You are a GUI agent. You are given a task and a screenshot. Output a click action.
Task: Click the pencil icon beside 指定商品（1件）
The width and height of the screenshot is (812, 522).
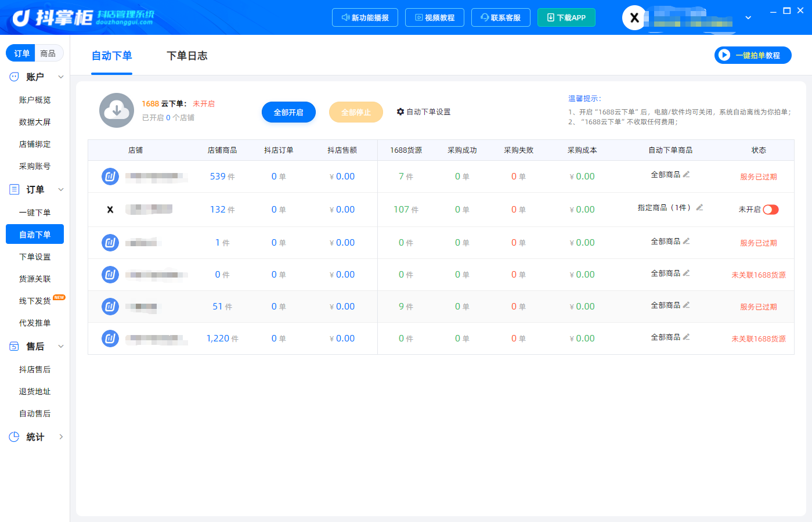pos(699,207)
